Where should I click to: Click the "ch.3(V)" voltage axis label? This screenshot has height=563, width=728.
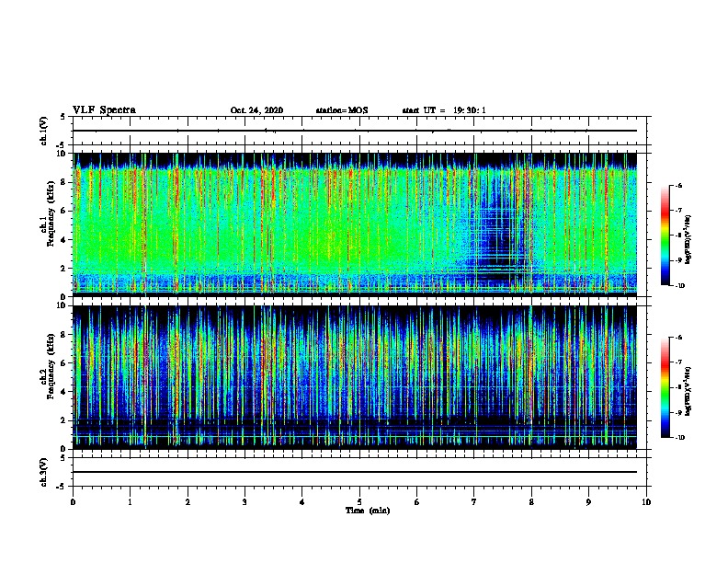tap(44, 473)
